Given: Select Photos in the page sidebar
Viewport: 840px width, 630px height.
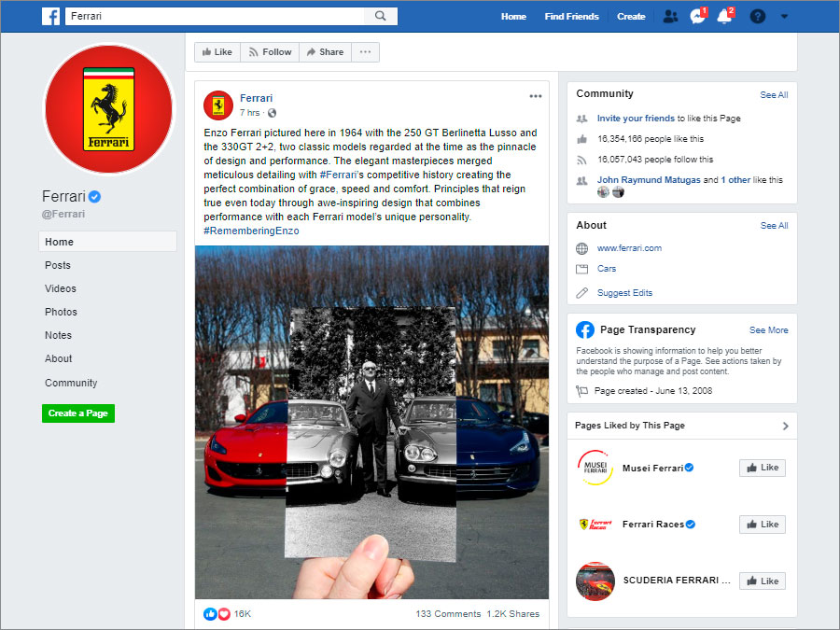Looking at the screenshot, I should pos(61,312).
